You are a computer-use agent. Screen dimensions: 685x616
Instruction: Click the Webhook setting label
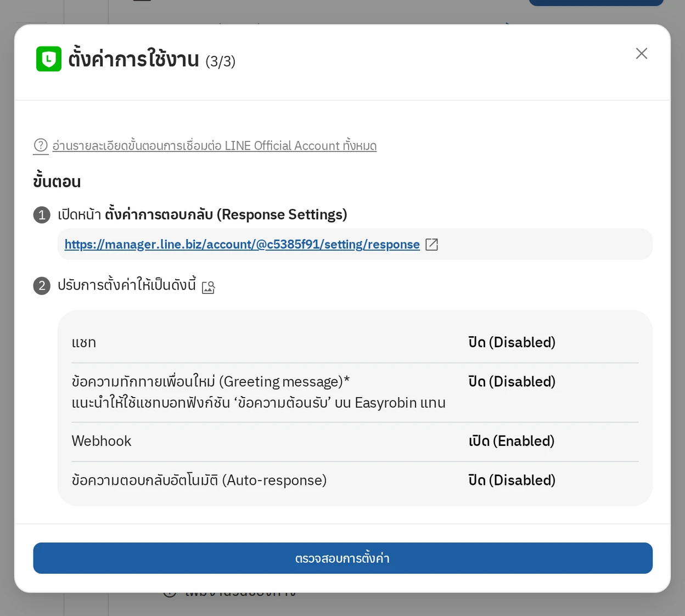(x=102, y=441)
